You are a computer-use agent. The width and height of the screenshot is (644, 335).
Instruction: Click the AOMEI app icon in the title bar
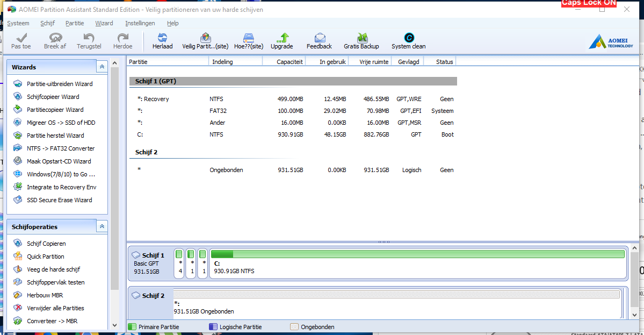[11, 9]
